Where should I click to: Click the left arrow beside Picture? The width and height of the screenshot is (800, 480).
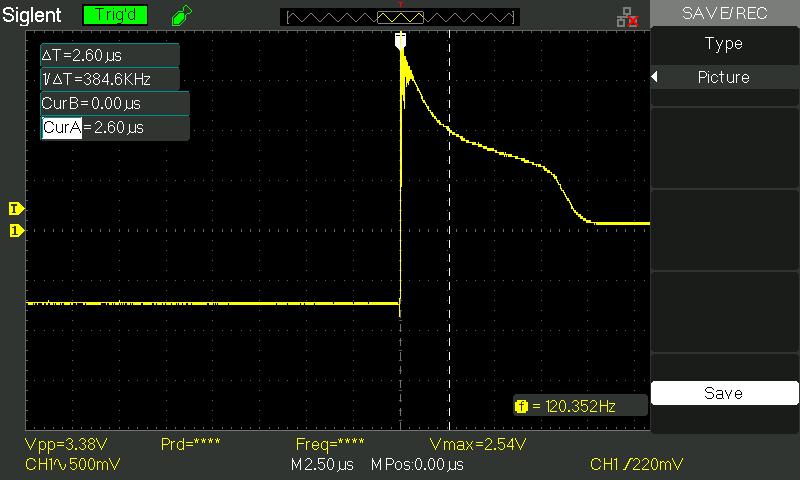[655, 77]
